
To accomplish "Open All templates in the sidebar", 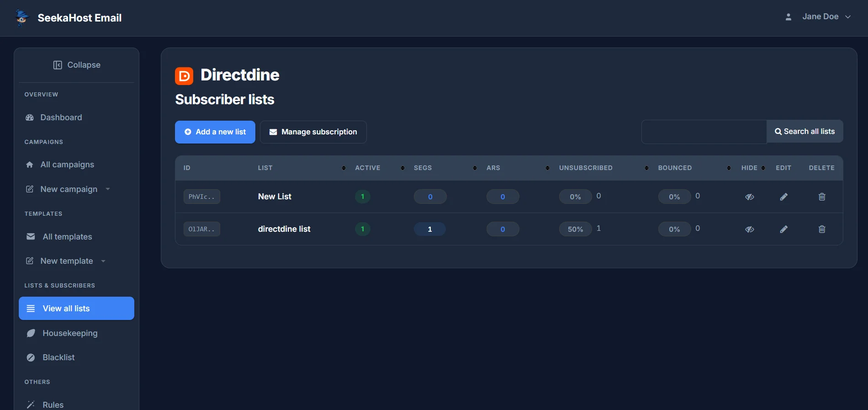I will 76,237.
